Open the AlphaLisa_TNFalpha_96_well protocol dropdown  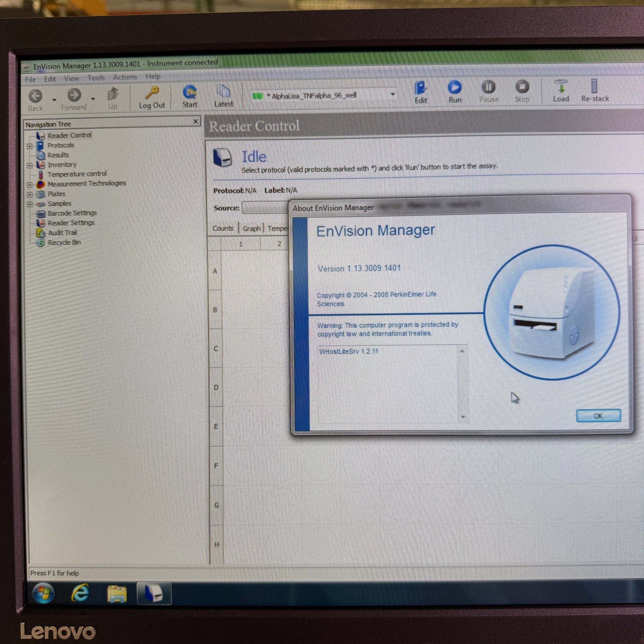[393, 94]
